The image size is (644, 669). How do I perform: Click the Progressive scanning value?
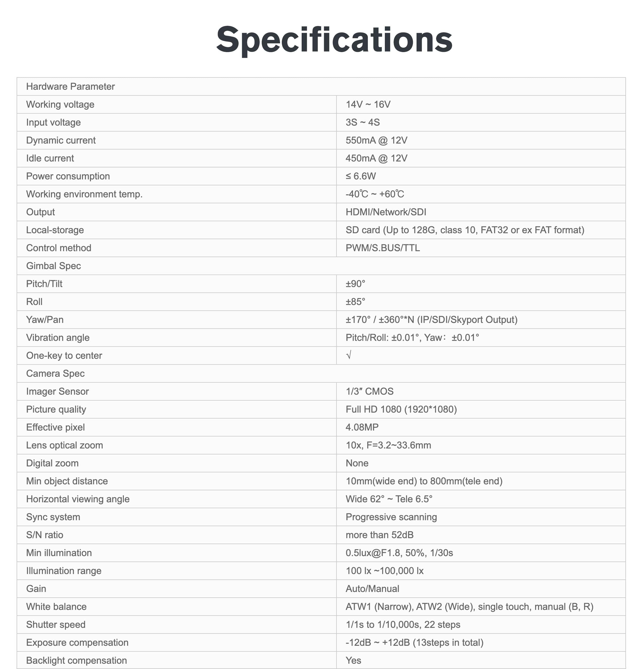pyautogui.click(x=391, y=517)
